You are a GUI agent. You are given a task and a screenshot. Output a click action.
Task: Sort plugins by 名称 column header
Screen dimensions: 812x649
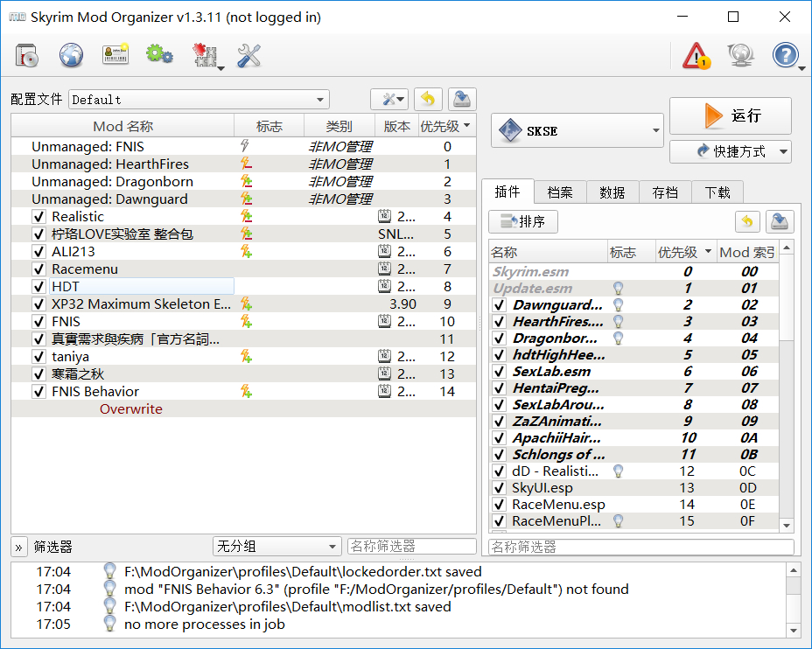coord(549,252)
